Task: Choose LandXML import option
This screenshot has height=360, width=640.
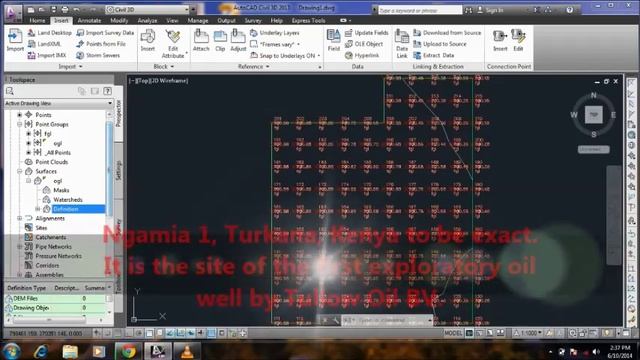Action: pyautogui.click(x=44, y=44)
